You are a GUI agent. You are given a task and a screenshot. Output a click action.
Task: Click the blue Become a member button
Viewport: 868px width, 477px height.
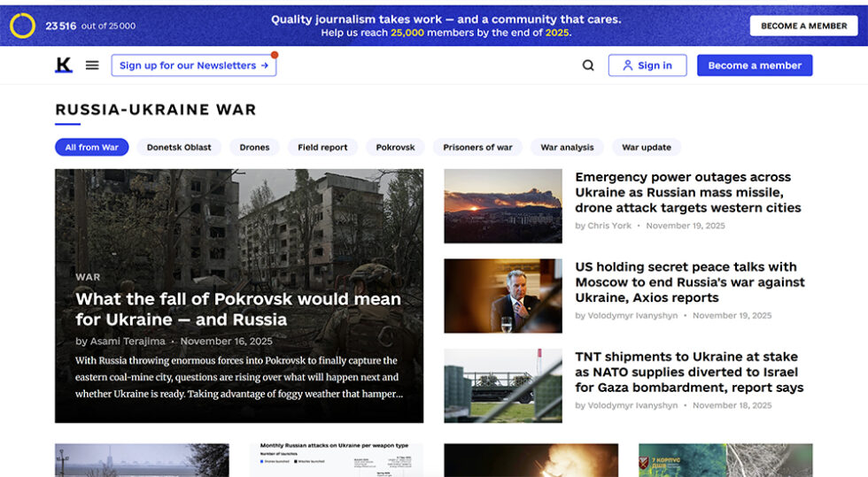click(x=755, y=65)
